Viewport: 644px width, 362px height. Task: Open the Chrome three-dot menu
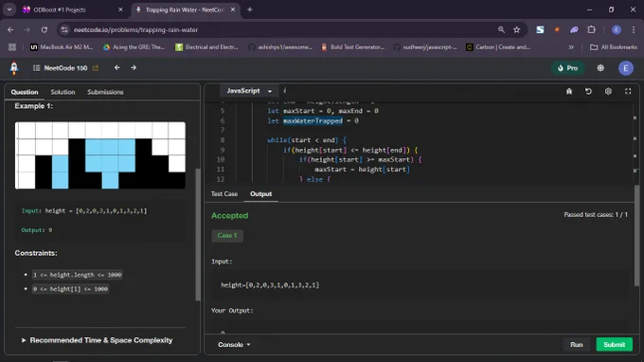[x=634, y=30]
